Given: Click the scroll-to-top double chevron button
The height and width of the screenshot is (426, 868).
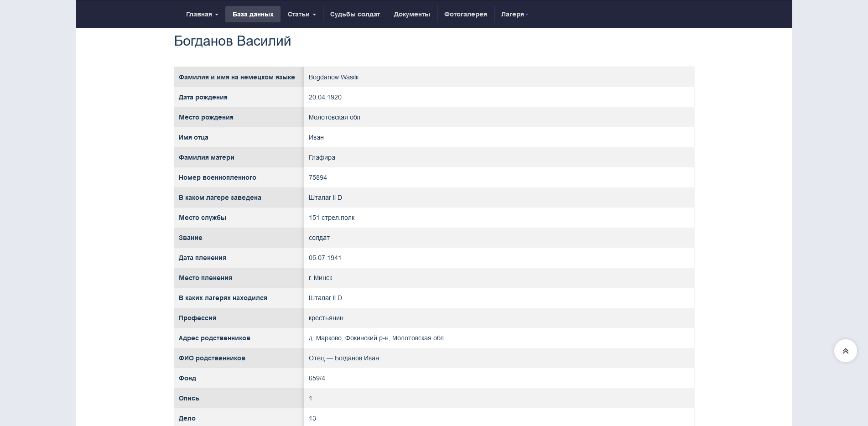Looking at the screenshot, I should 845,351.
